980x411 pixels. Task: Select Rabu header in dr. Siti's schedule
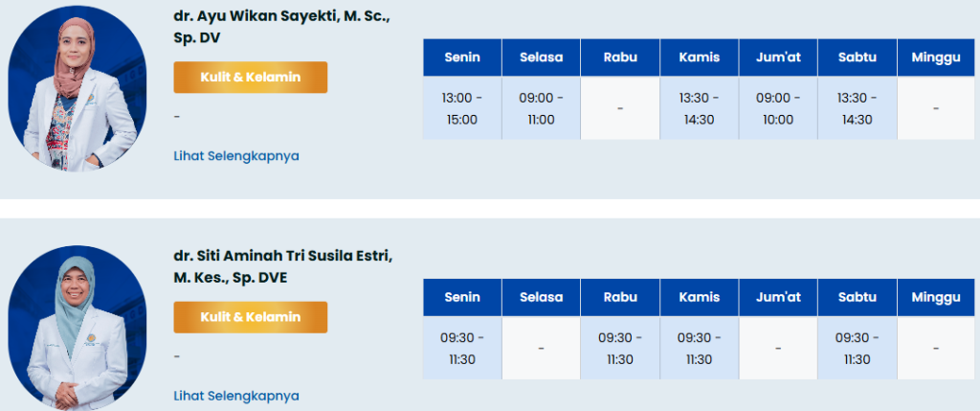(620, 297)
